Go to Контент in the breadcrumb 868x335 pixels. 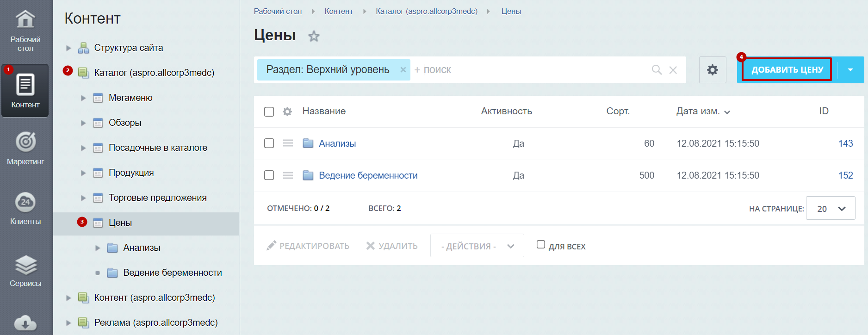click(339, 11)
